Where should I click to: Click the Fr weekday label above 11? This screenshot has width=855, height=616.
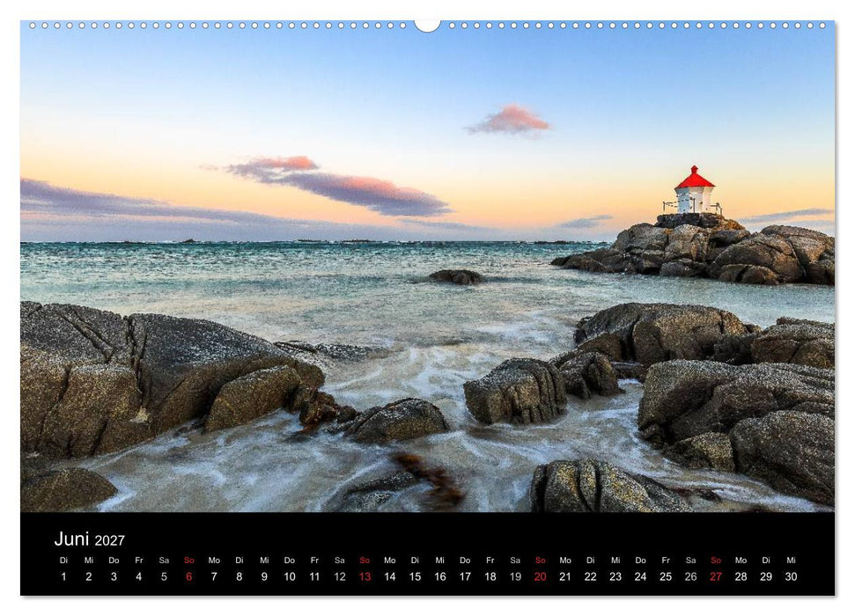314,561
